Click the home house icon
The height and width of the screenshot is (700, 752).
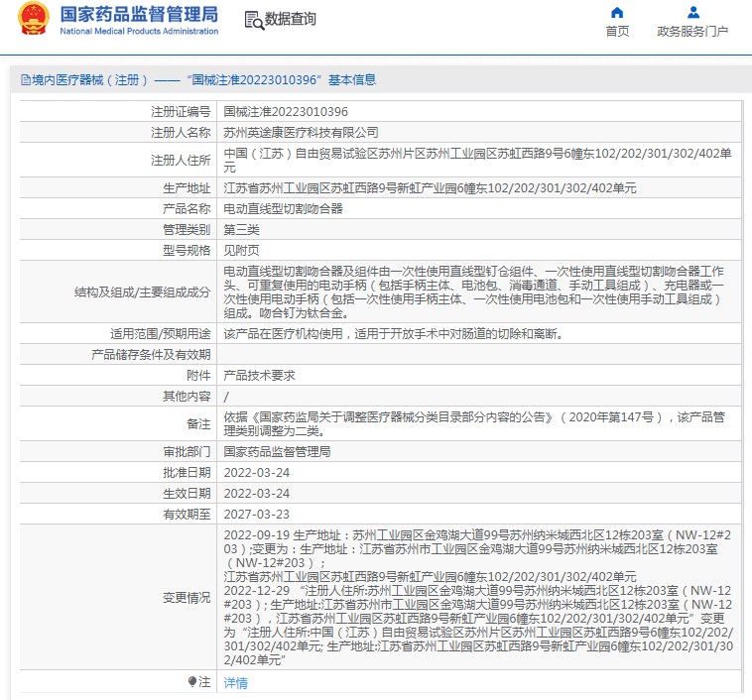(617, 13)
